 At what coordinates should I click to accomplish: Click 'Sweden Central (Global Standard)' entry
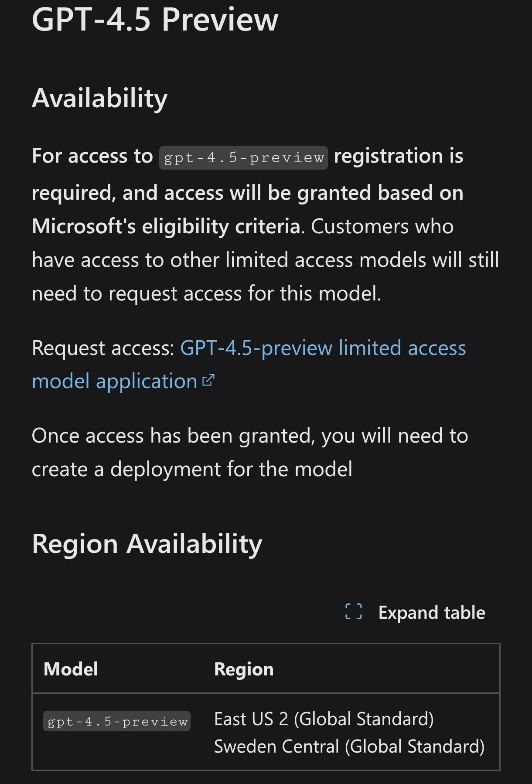(x=349, y=747)
